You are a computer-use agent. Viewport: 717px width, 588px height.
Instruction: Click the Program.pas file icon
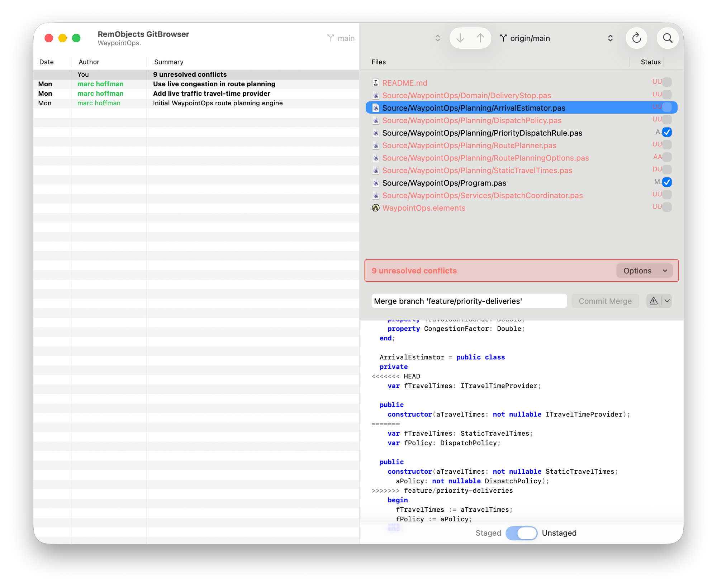click(375, 183)
